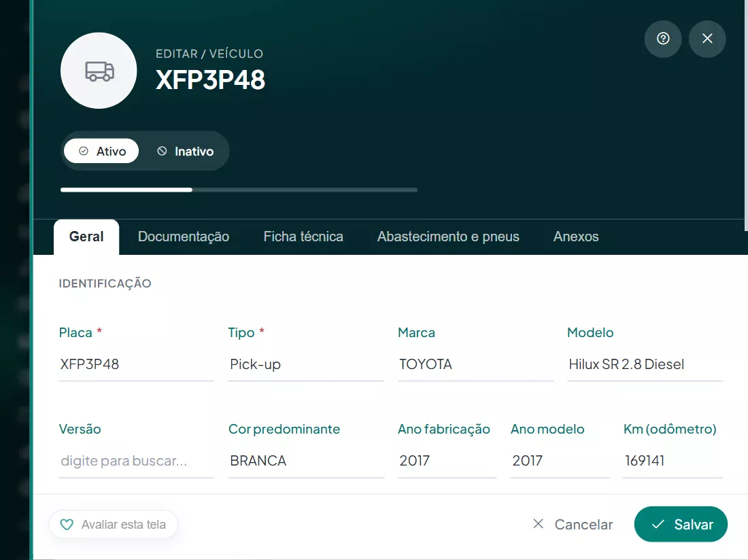This screenshot has height=560, width=748.
Task: Switch to the Ficha técnica tab
Action: 303,237
